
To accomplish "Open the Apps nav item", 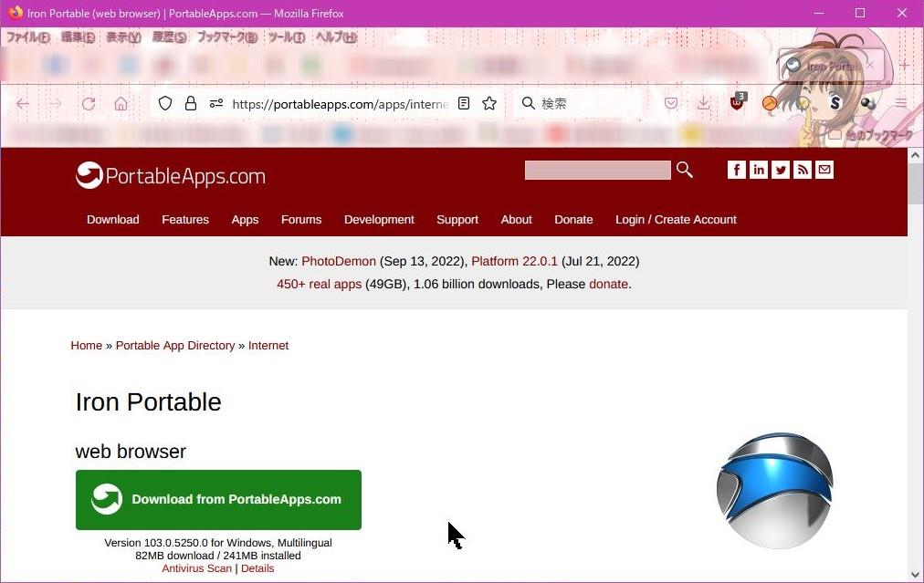I will (x=245, y=220).
